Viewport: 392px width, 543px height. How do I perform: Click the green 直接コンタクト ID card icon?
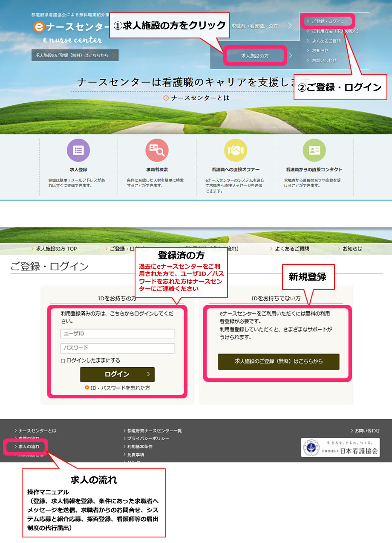[x=314, y=150]
